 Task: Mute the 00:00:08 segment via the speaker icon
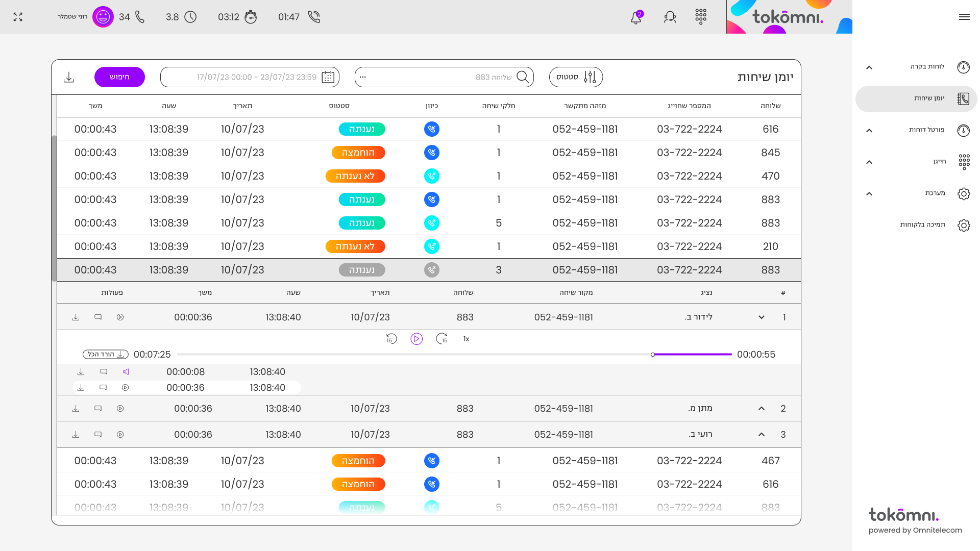tap(126, 372)
